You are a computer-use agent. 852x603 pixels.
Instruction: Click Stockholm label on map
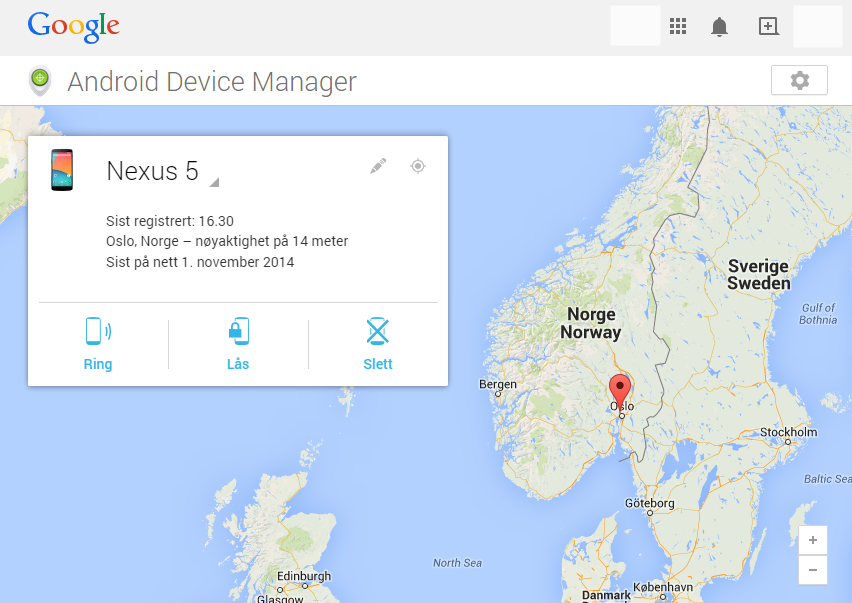788,432
